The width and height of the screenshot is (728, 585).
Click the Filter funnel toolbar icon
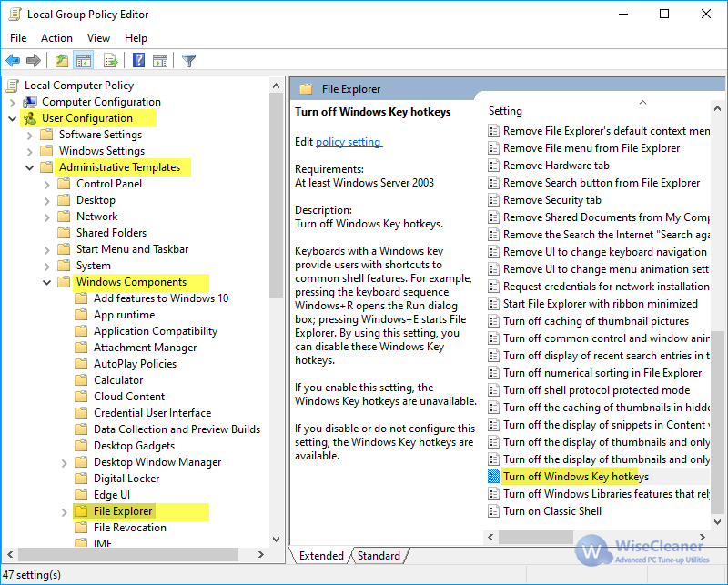coord(188,60)
